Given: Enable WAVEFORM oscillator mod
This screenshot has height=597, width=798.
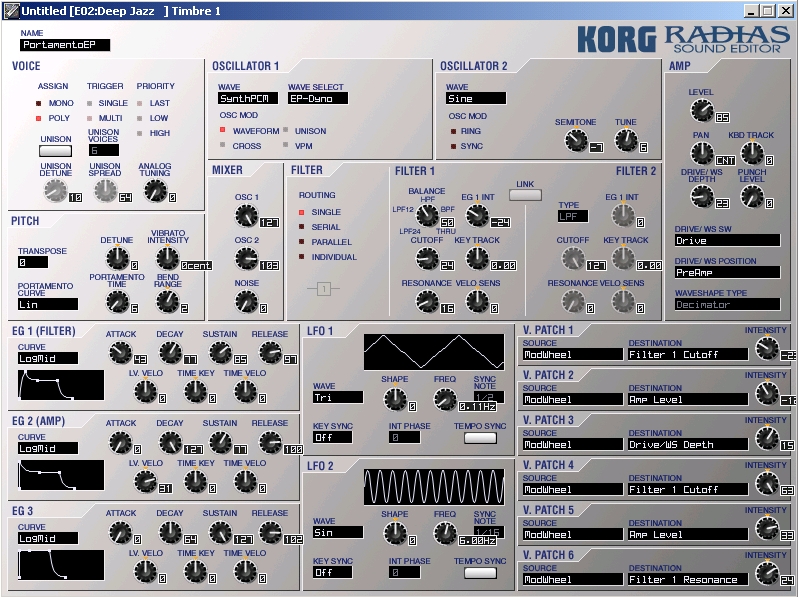Looking at the screenshot, I should tap(222, 130).
